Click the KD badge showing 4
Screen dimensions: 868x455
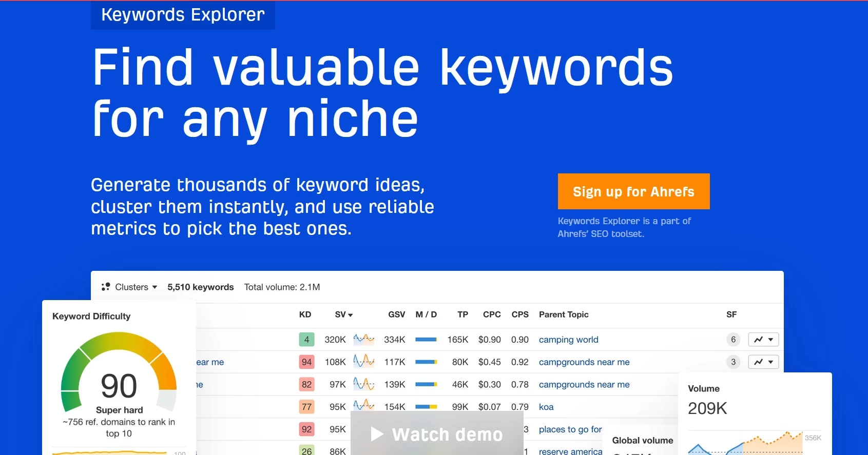[x=306, y=340]
